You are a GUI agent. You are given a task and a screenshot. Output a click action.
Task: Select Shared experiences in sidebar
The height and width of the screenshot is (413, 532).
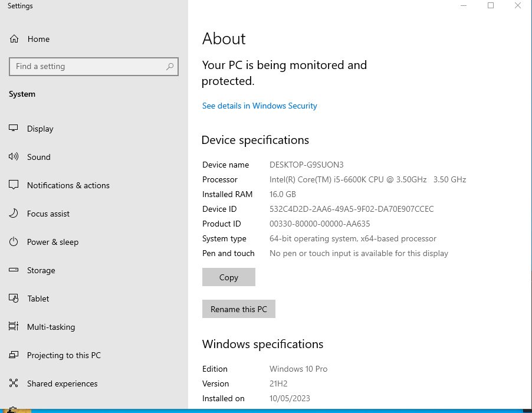coord(62,384)
